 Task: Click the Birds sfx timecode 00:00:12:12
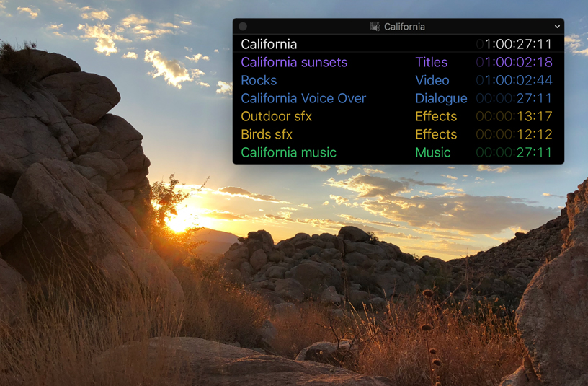[x=514, y=135]
